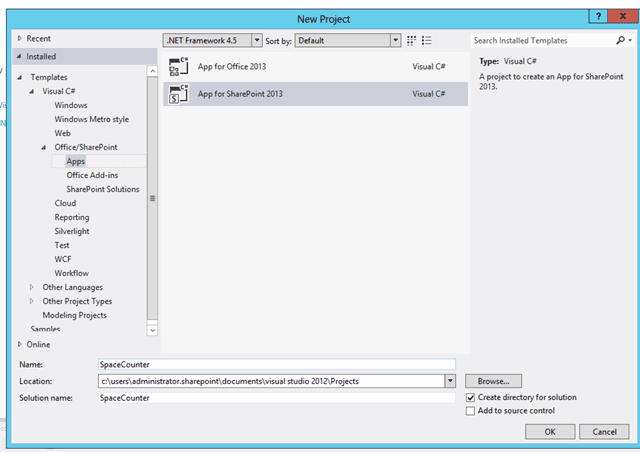Select the App for Office 2013 row text
Screen dimensions: 640x452
(232, 67)
